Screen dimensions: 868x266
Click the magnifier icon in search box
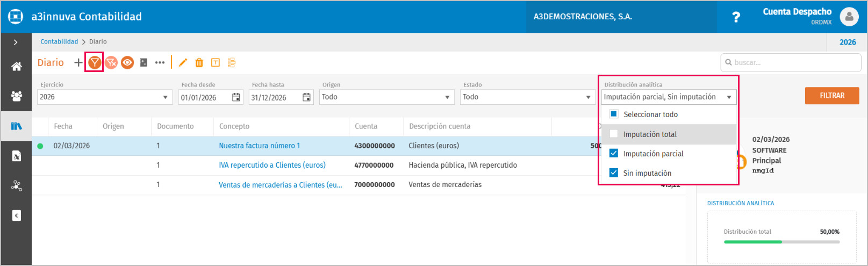(x=729, y=62)
